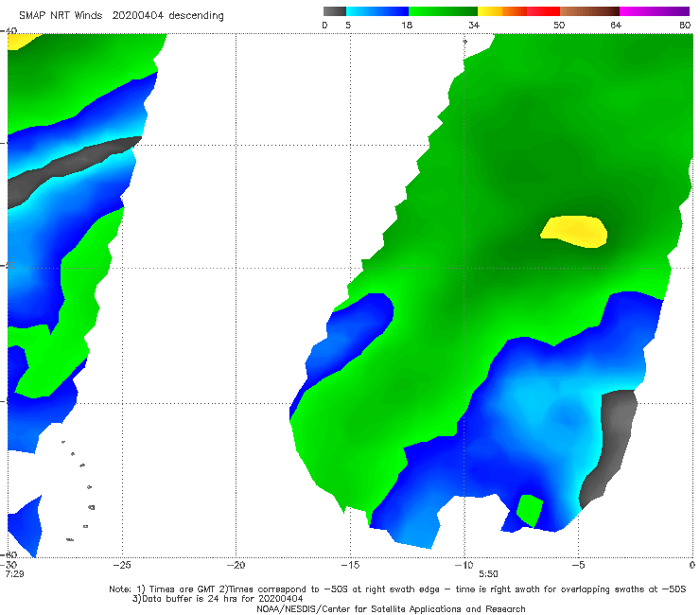Click the date "20200404" in the title
The image size is (700, 615).
coord(137,15)
